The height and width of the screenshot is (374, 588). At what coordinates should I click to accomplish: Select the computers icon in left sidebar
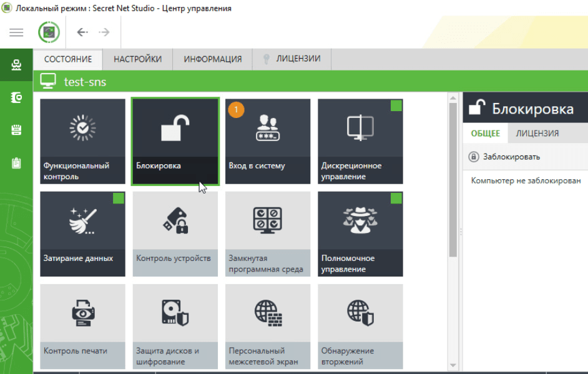click(x=16, y=65)
